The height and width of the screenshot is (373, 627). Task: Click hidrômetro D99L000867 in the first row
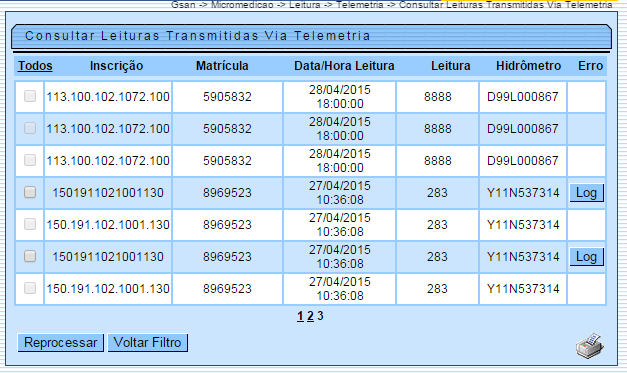click(x=523, y=97)
